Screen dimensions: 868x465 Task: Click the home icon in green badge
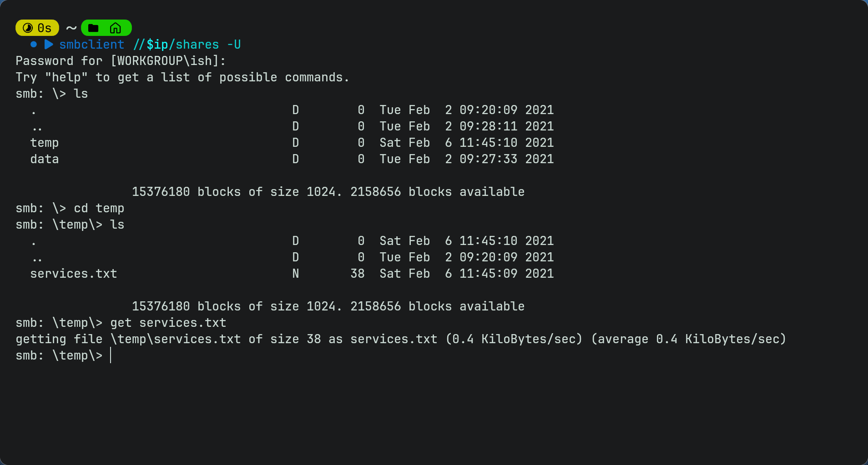pyautogui.click(x=116, y=28)
